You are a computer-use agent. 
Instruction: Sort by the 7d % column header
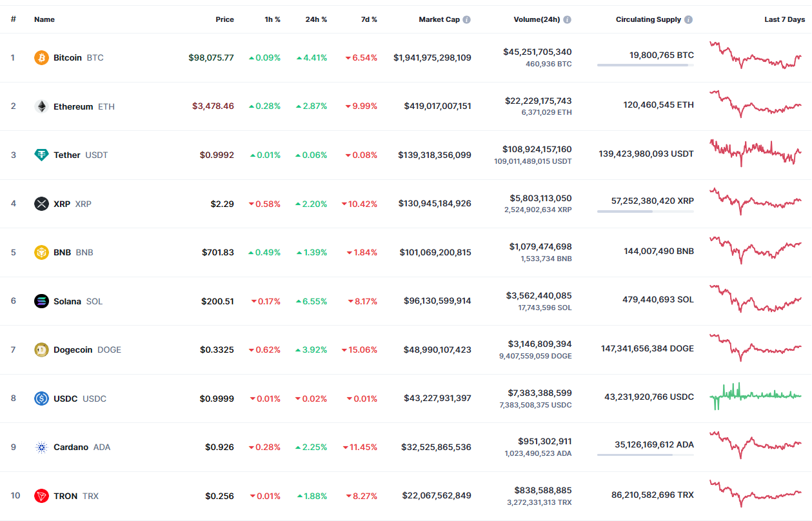[x=369, y=19]
